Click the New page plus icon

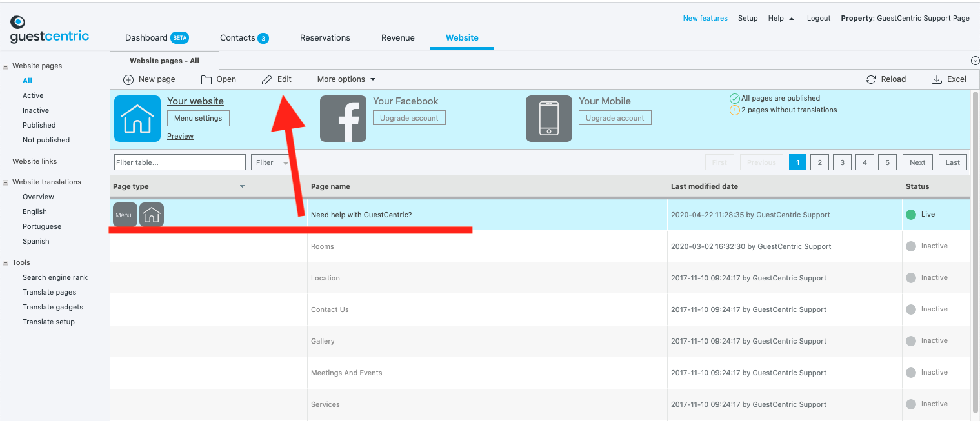click(128, 80)
